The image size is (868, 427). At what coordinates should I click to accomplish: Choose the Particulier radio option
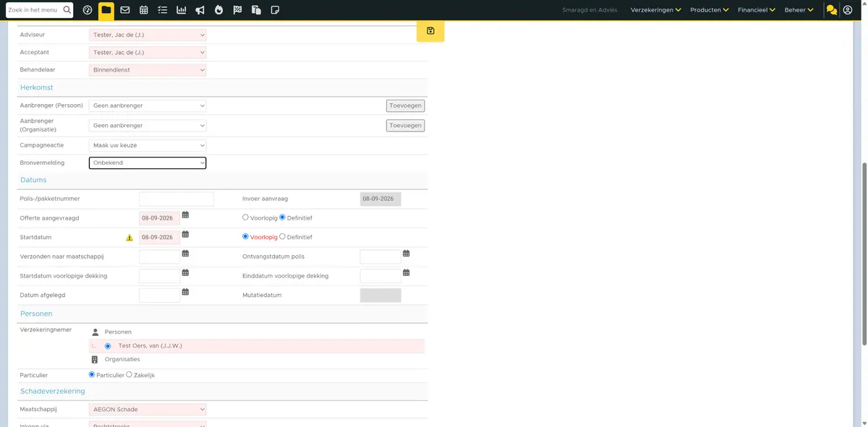pos(92,375)
